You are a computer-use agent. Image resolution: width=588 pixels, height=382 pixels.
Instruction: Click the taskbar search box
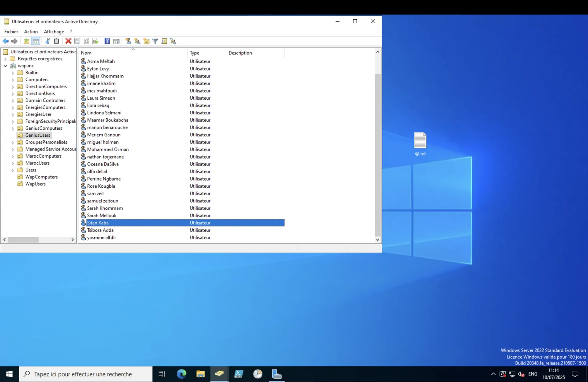click(x=86, y=374)
